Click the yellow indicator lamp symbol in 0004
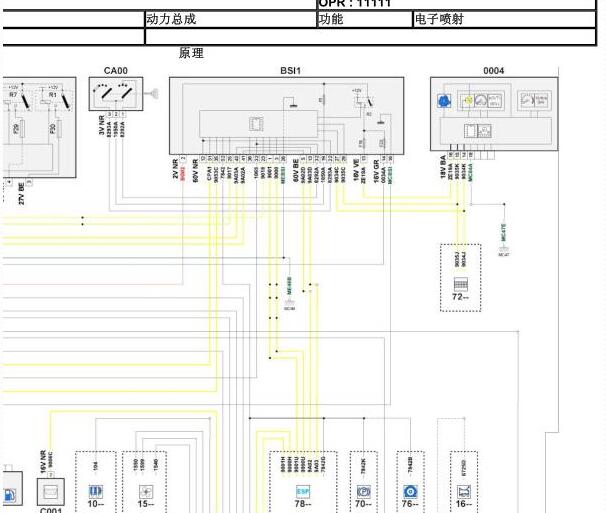Screen dimensions: 606x513 tap(468, 101)
